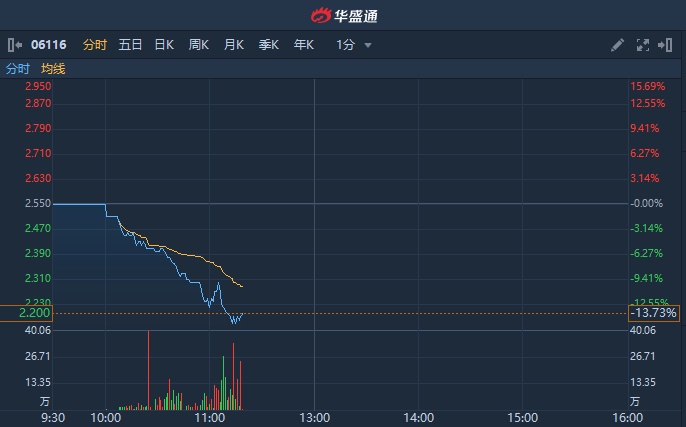
Task: Click the 华盛通 logo
Action: pyautogui.click(x=344, y=16)
